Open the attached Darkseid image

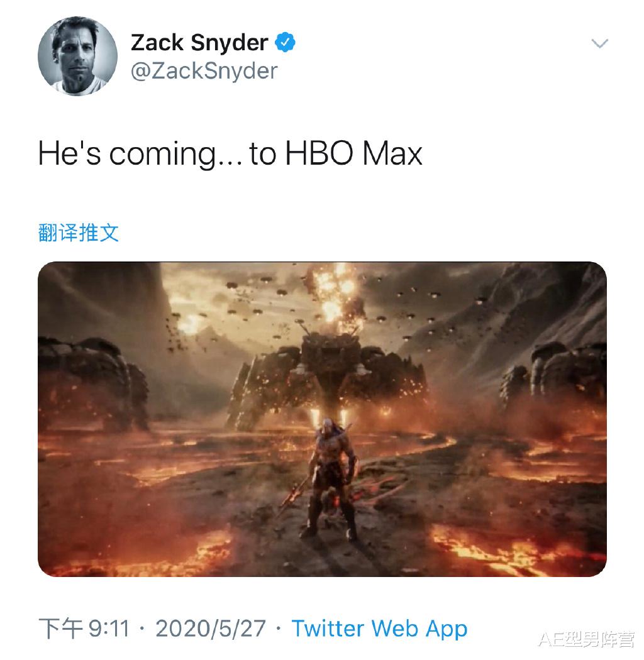click(x=322, y=419)
